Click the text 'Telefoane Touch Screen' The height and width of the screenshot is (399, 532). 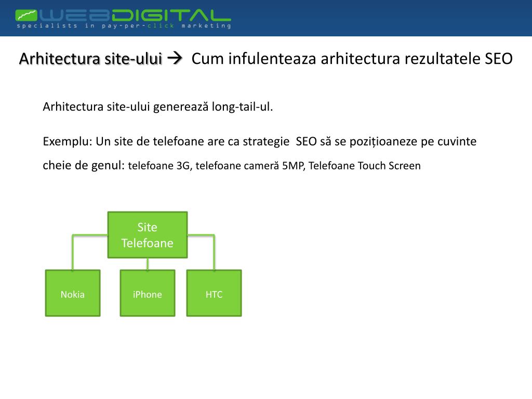364,166
